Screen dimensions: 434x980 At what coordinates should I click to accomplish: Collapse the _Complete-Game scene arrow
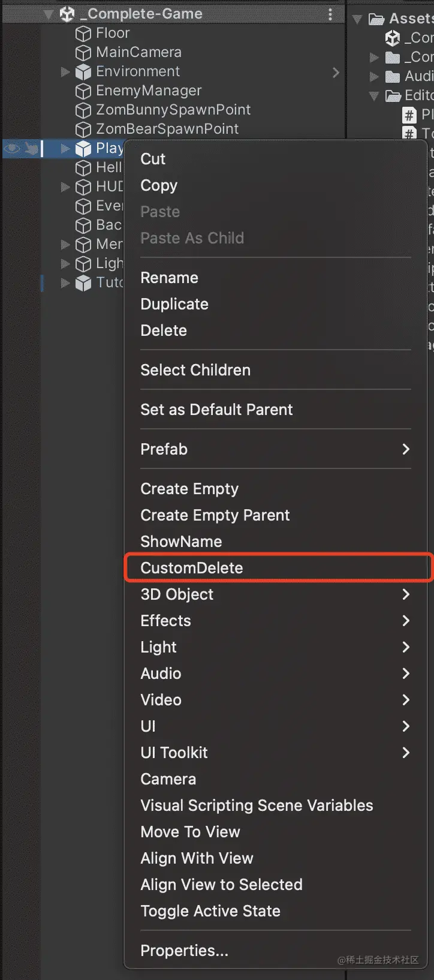(49, 14)
